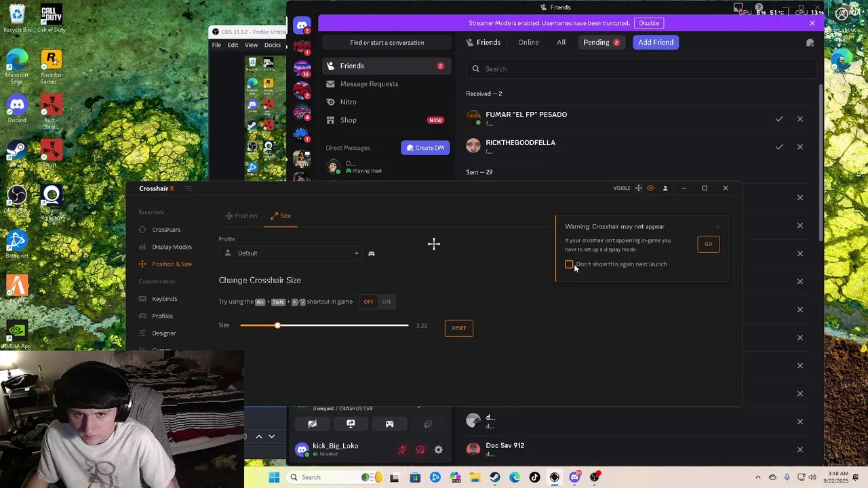Accept RICKTHEGOODFELLA friend request
This screenshot has width=868, height=488.
click(779, 147)
